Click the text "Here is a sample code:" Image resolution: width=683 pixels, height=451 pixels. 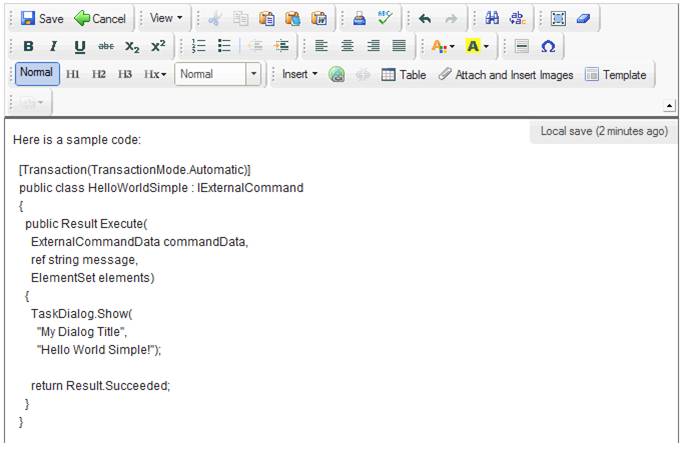(x=77, y=140)
